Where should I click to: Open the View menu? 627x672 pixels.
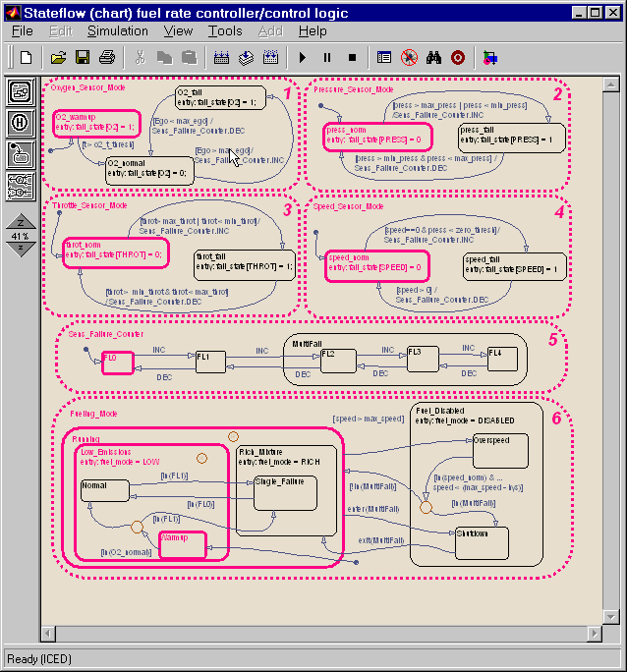point(178,31)
